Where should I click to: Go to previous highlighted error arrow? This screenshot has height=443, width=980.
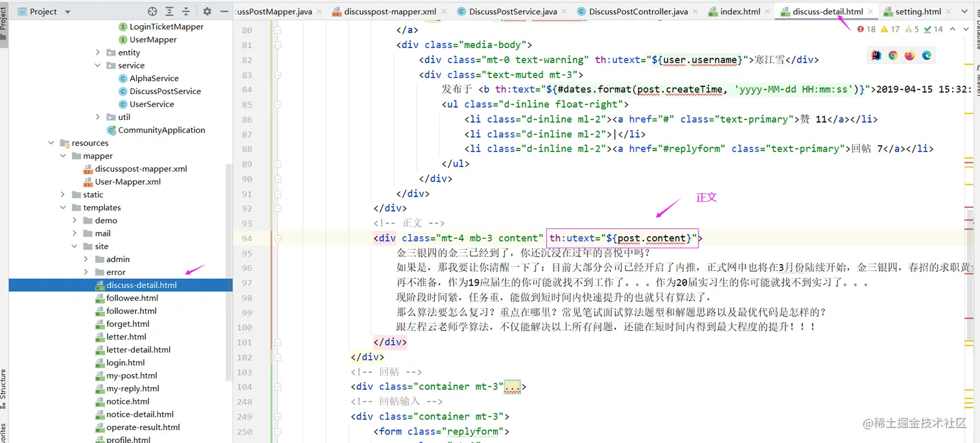click(x=952, y=29)
